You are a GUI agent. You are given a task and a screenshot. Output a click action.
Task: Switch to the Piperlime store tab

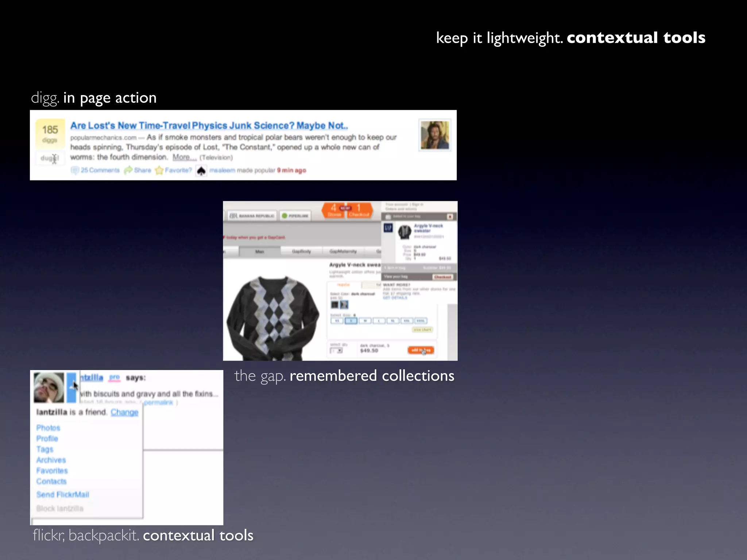296,216
